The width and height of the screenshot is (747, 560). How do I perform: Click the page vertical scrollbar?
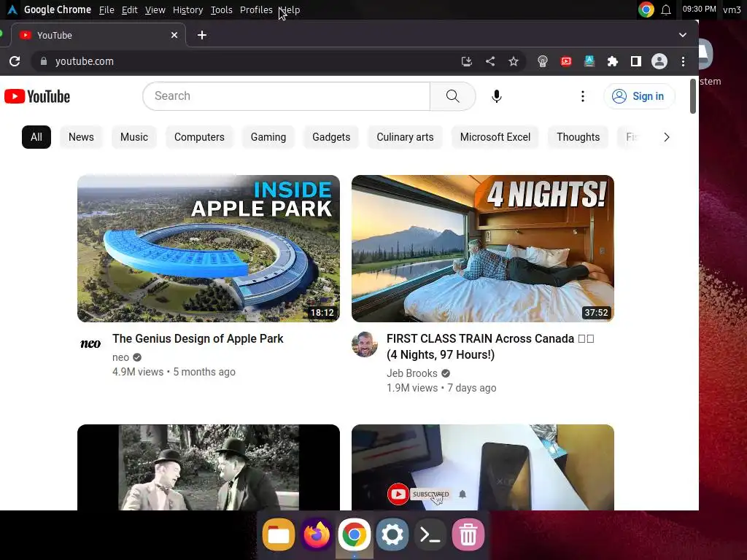(693, 96)
